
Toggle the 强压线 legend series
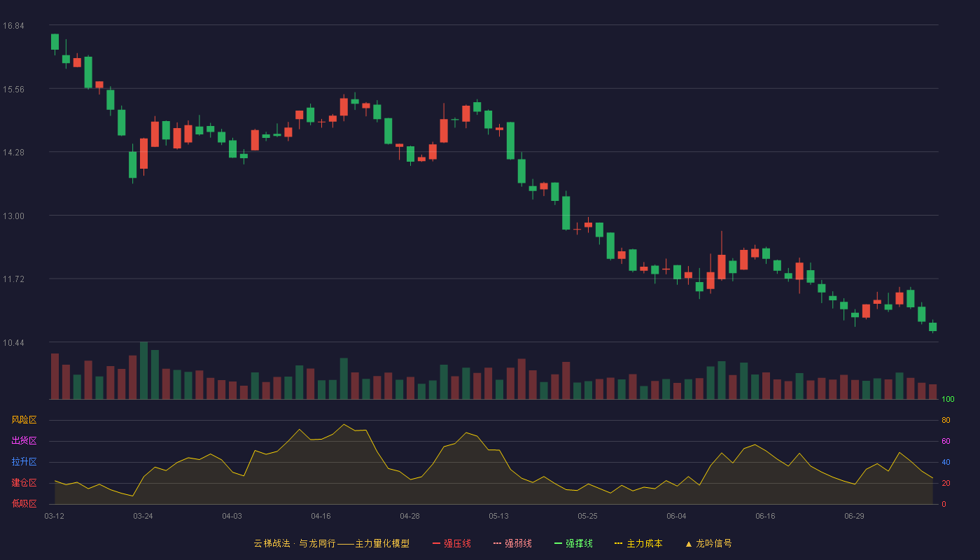451,543
